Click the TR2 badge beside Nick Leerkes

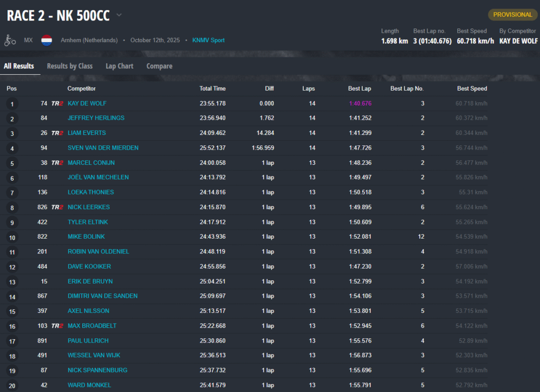pos(57,207)
